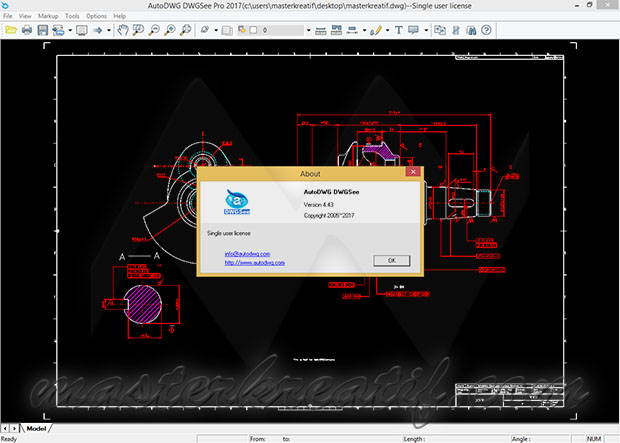Click the dimension measure tool icon
The image size is (620, 443).
pyautogui.click(x=352, y=30)
